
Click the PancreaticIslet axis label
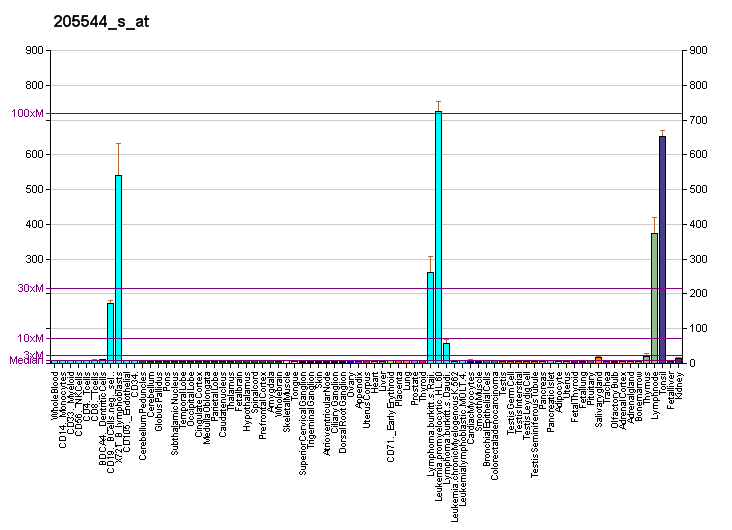coord(550,402)
